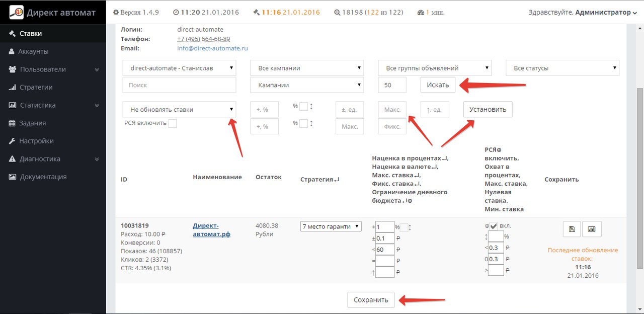
Task: Click the picture icon beside Документация
Action: point(13,177)
